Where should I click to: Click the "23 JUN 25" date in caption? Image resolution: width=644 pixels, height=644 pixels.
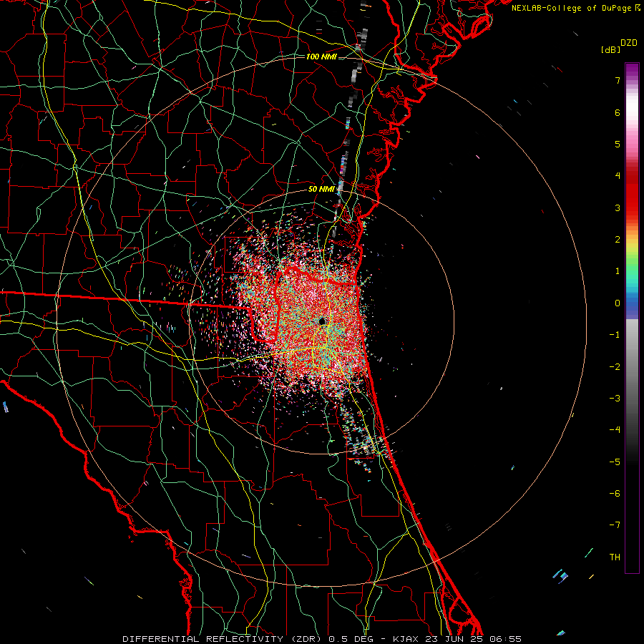tap(454, 639)
